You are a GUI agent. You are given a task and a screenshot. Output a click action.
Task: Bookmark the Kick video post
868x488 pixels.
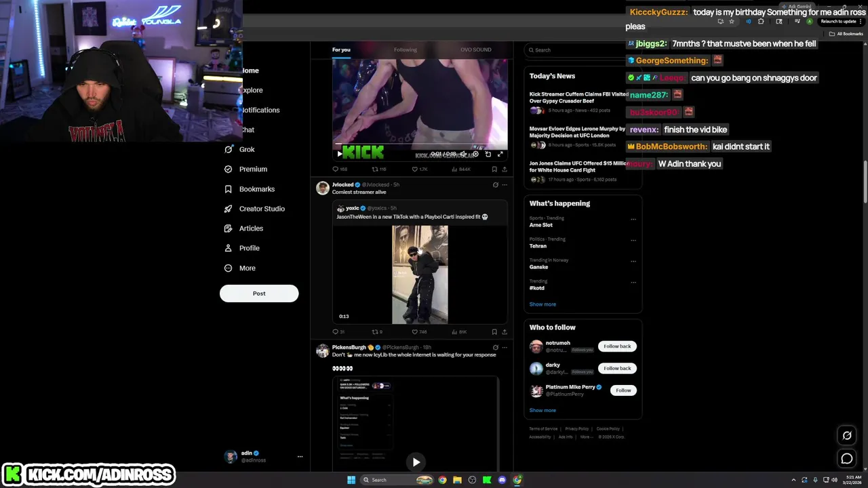pyautogui.click(x=494, y=169)
